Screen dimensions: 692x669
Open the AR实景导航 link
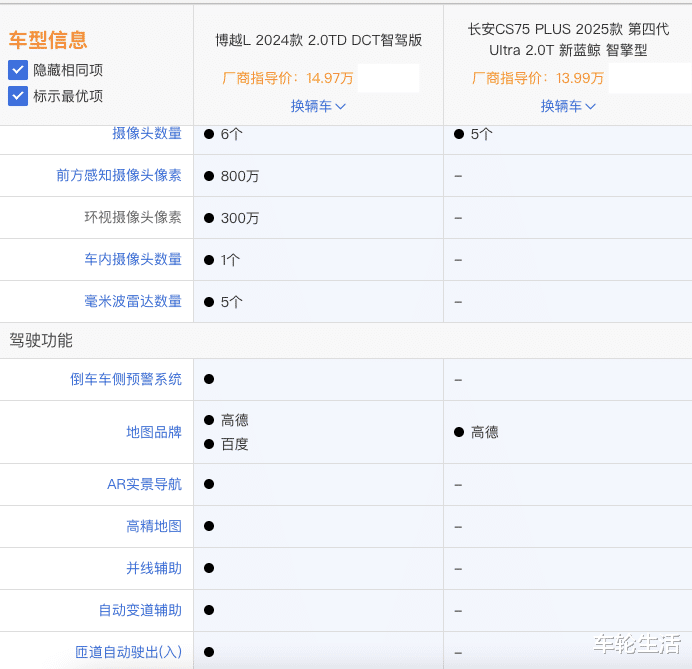(144, 484)
